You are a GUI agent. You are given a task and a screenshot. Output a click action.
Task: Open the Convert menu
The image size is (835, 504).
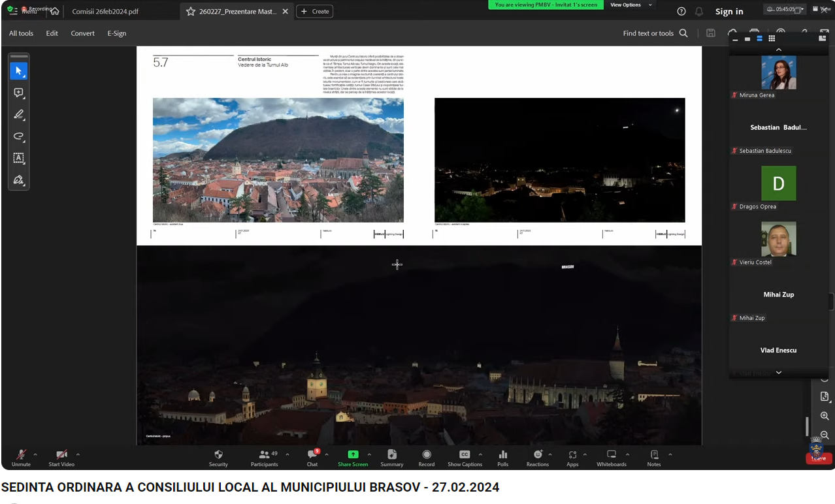(82, 33)
